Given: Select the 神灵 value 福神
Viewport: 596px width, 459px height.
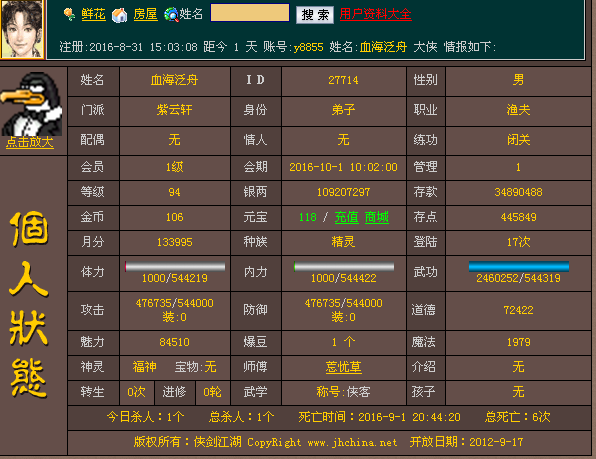Looking at the screenshot, I should 144,367.
